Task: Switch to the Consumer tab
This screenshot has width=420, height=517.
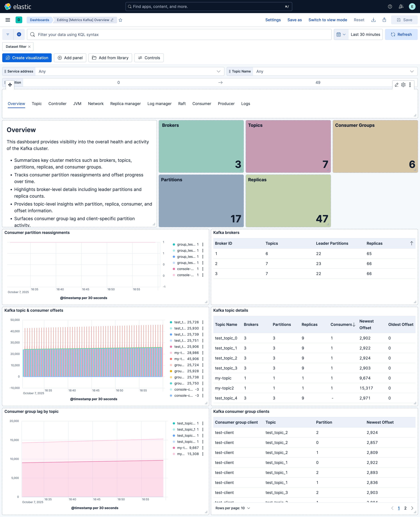Action: (x=202, y=103)
